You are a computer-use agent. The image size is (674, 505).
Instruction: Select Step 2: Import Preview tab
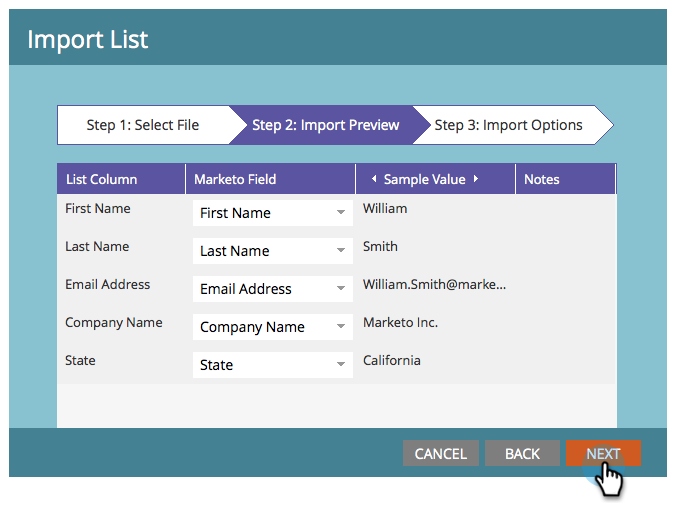click(325, 125)
